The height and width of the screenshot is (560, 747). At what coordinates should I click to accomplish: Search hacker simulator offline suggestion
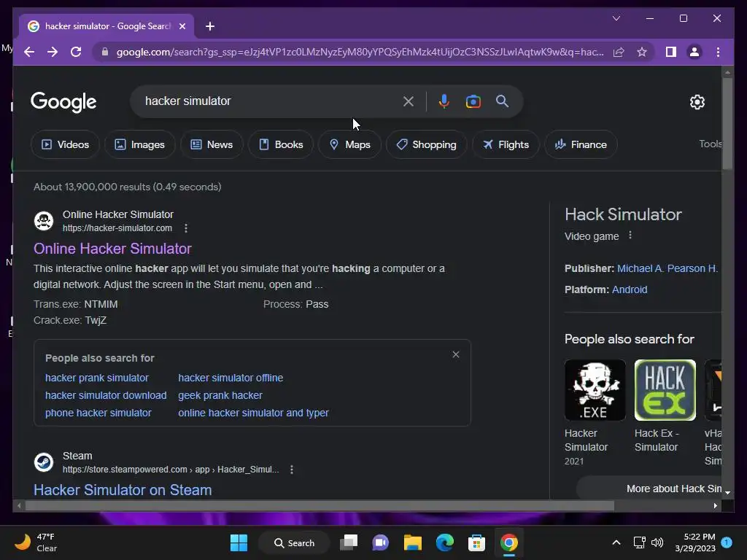(231, 378)
